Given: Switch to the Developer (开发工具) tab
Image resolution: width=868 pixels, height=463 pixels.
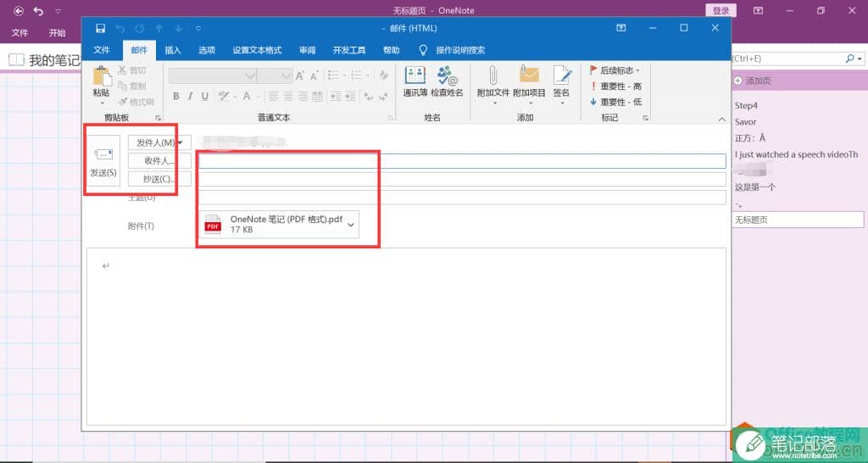Looking at the screenshot, I should pyautogui.click(x=348, y=50).
